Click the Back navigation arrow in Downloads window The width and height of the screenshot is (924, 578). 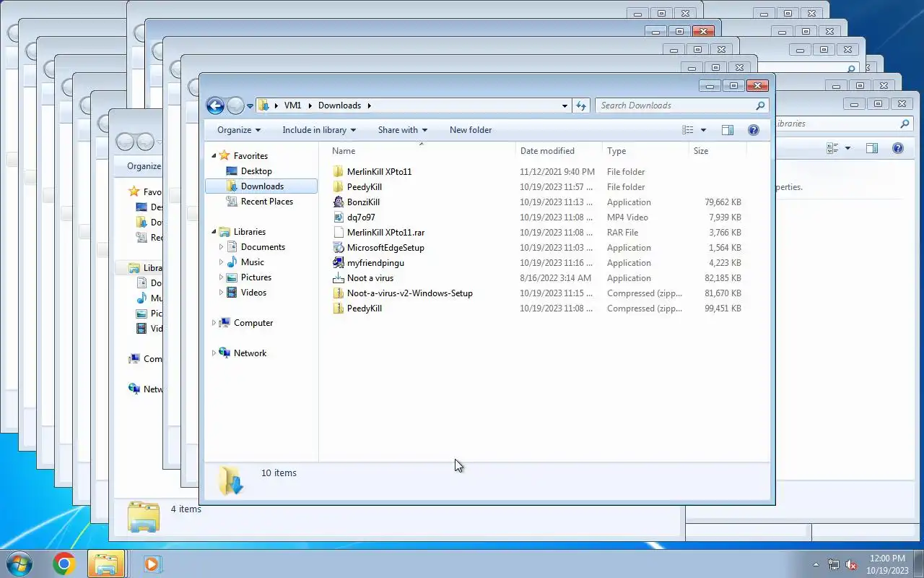(x=215, y=105)
